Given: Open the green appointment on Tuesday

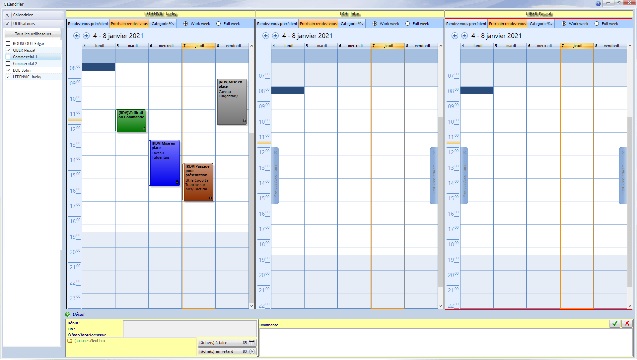Looking at the screenshot, I should 131,120.
